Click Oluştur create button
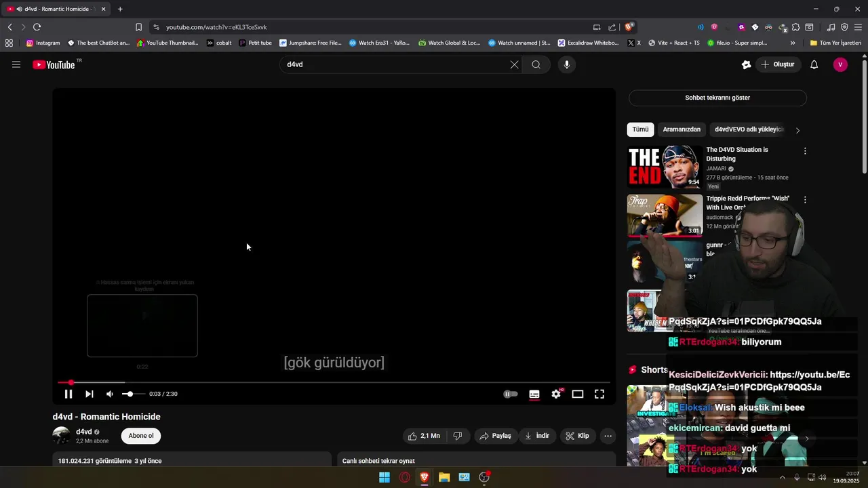The width and height of the screenshot is (868, 488). 778,64
